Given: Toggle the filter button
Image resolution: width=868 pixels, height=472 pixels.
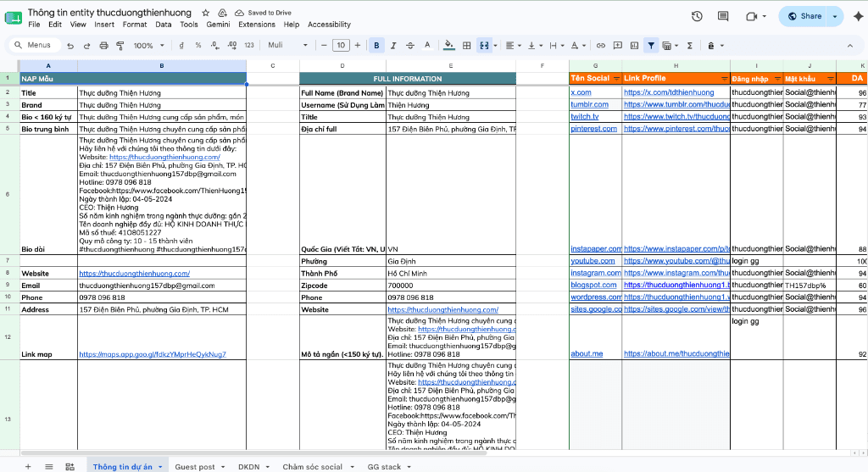Looking at the screenshot, I should (x=651, y=46).
